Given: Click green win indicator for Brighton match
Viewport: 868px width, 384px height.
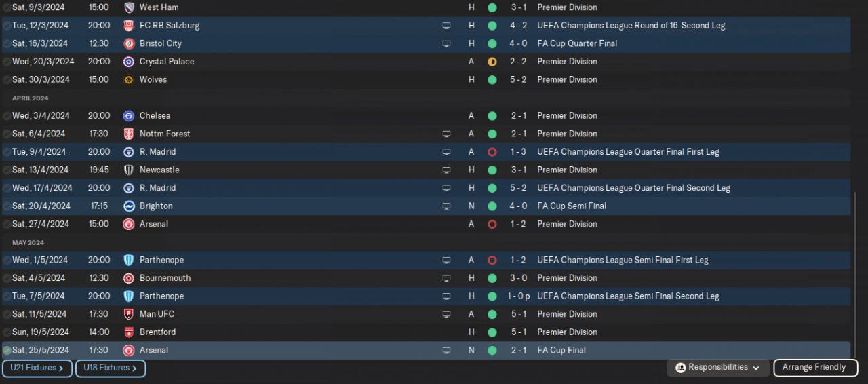Looking at the screenshot, I should (492, 206).
